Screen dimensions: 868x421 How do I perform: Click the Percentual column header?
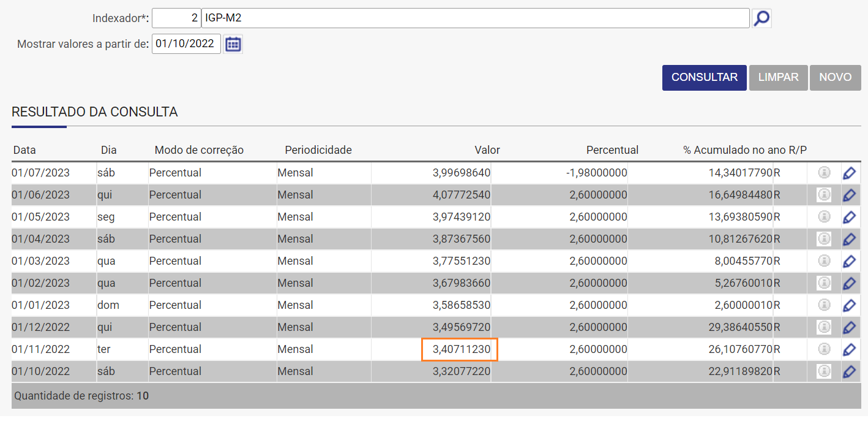coord(612,150)
